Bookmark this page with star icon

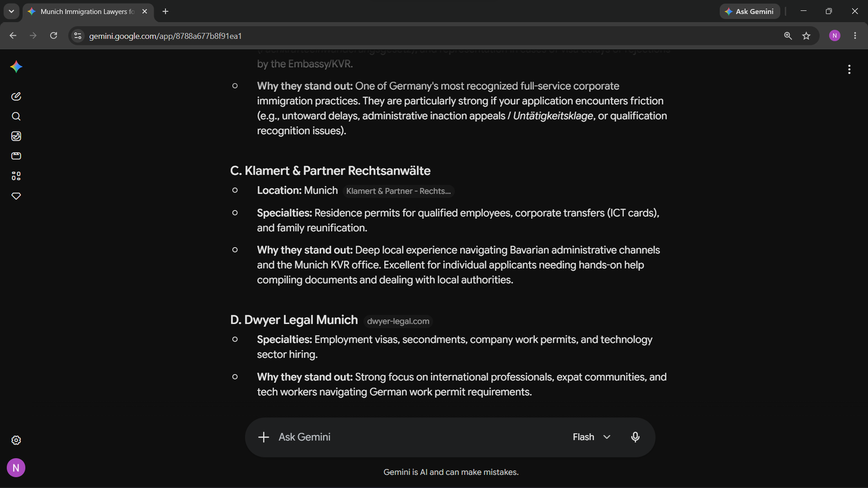[x=806, y=36]
